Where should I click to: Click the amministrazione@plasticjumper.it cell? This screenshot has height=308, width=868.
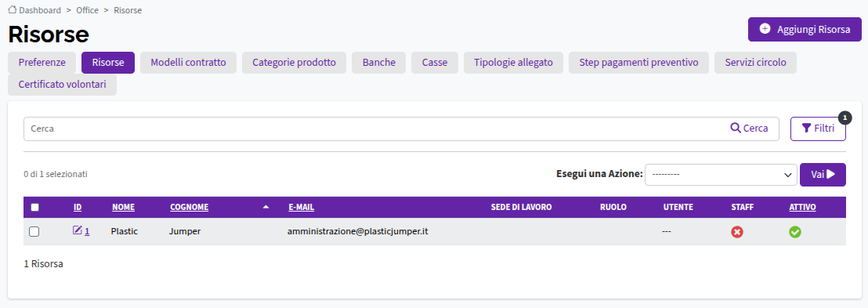point(357,231)
